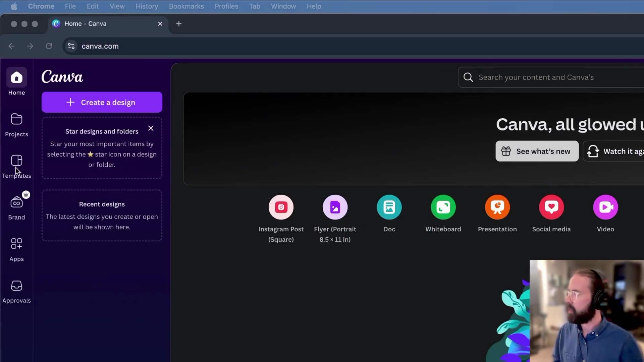Screen dimensions: 644x362
Task: Select the Presentation design type
Action: [497, 207]
